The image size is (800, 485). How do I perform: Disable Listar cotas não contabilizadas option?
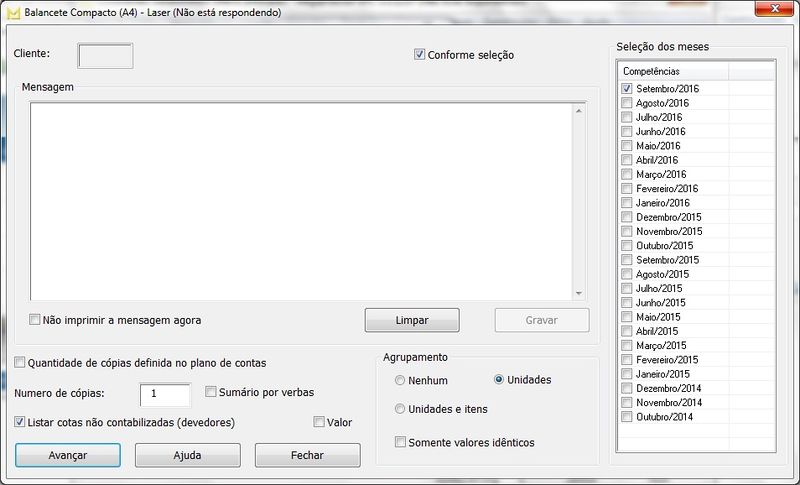pos(21,423)
